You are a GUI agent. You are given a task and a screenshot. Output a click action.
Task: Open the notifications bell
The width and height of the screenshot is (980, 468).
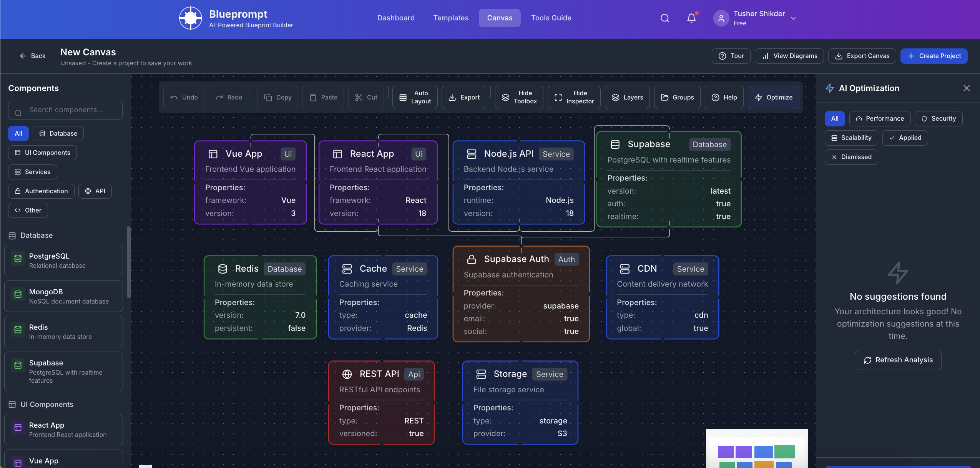691,18
